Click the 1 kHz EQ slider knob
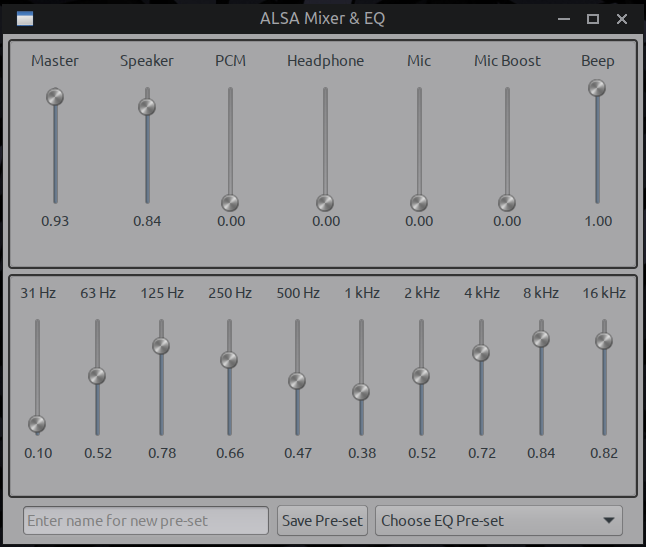The image size is (646, 547). [361, 392]
